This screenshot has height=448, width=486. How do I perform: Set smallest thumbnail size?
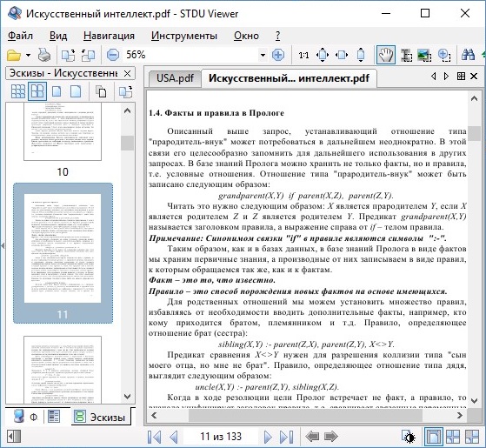tap(18, 91)
